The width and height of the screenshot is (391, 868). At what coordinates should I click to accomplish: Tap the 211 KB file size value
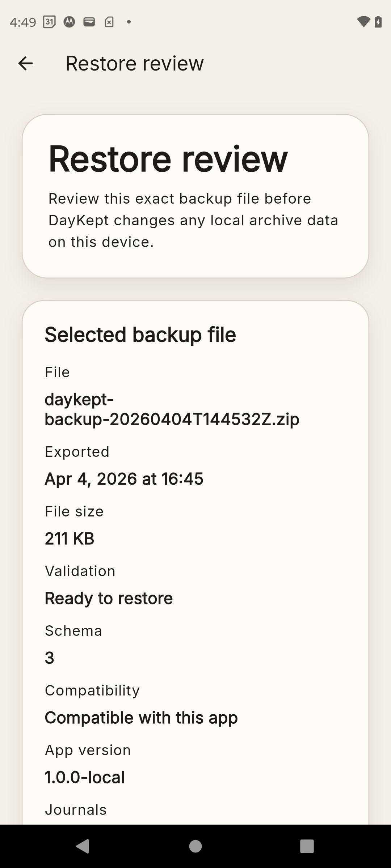point(69,538)
